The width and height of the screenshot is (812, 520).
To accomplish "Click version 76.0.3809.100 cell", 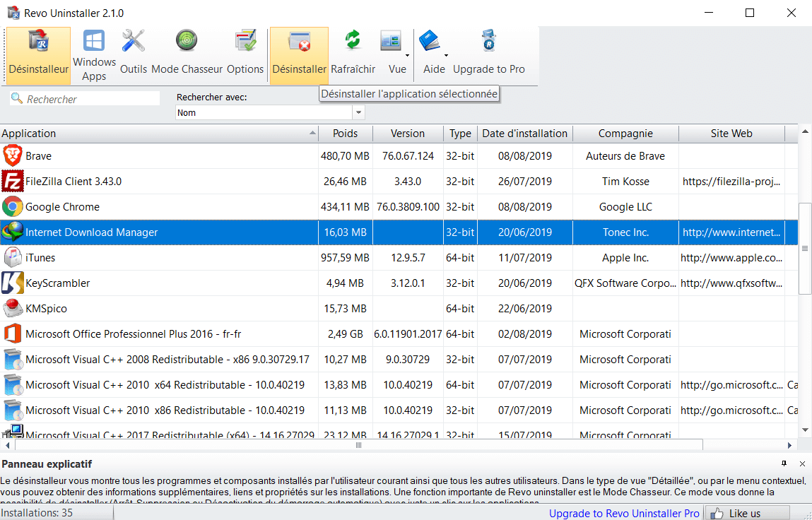I will tap(408, 206).
